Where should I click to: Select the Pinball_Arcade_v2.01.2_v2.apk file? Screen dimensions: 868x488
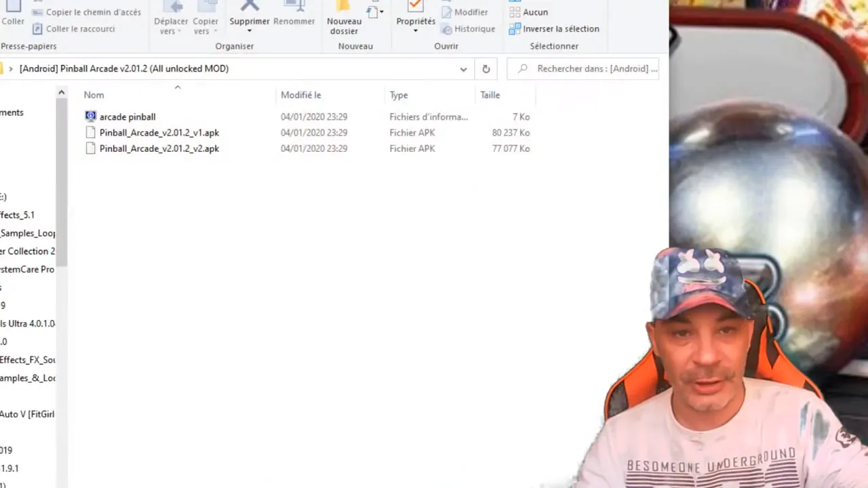pyautogui.click(x=159, y=148)
